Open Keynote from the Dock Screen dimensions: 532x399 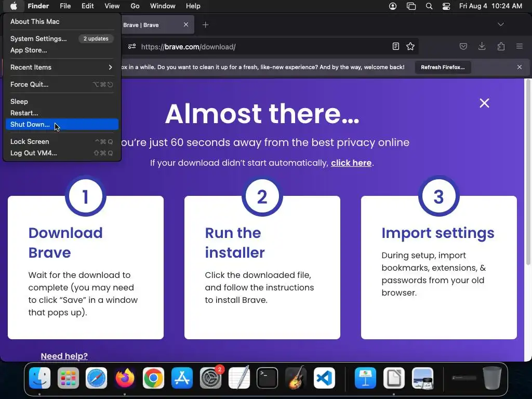click(x=365, y=378)
